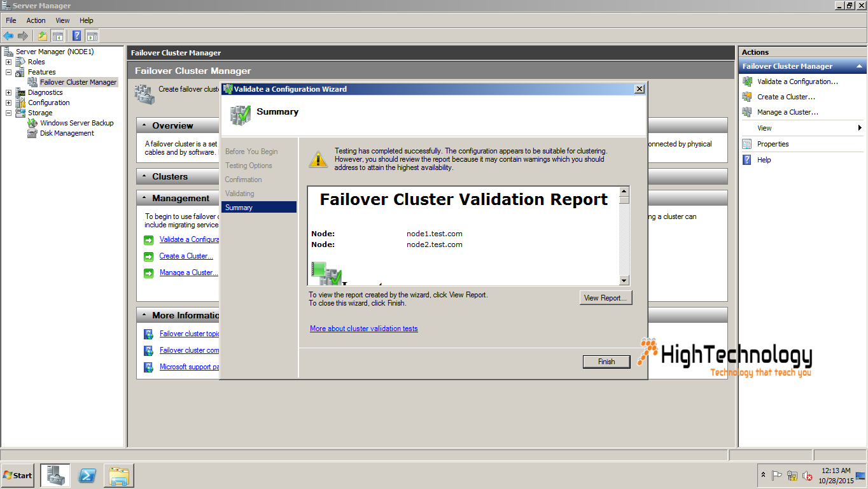
Task: Click the green arrow beside Manage a Cluster link
Action: click(148, 273)
